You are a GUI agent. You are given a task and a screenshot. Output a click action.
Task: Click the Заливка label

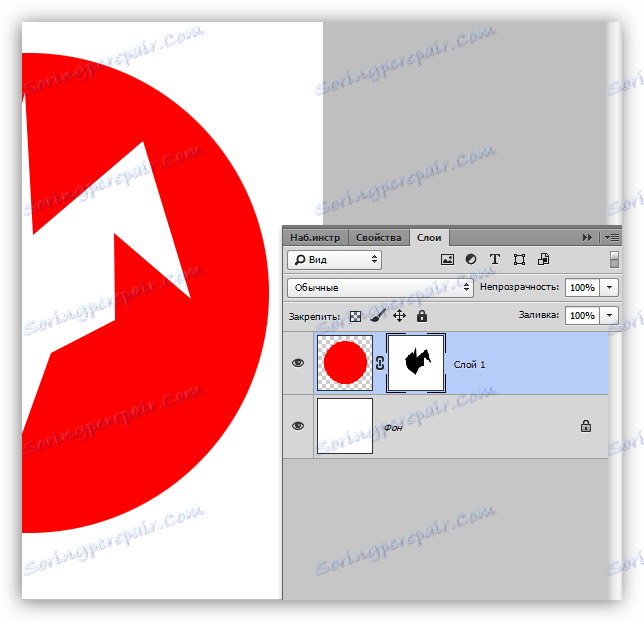pyautogui.click(x=538, y=315)
